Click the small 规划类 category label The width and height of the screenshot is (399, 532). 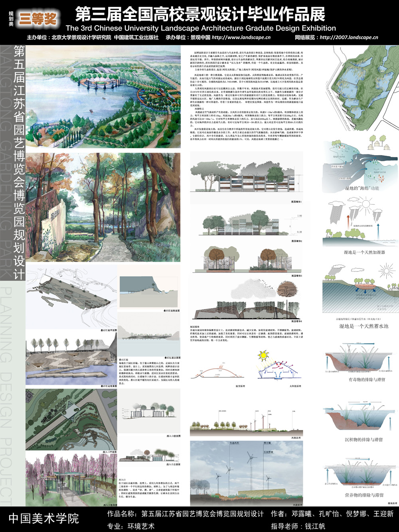[x=11, y=18]
